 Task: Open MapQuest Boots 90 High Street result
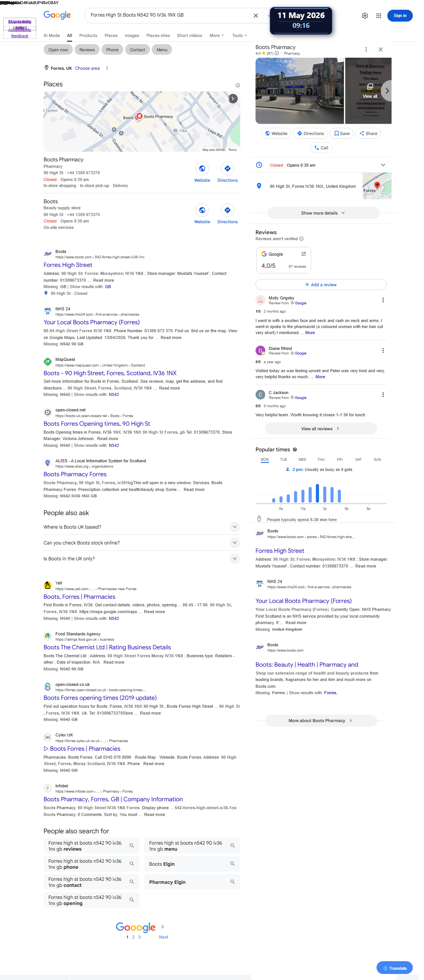111,377
